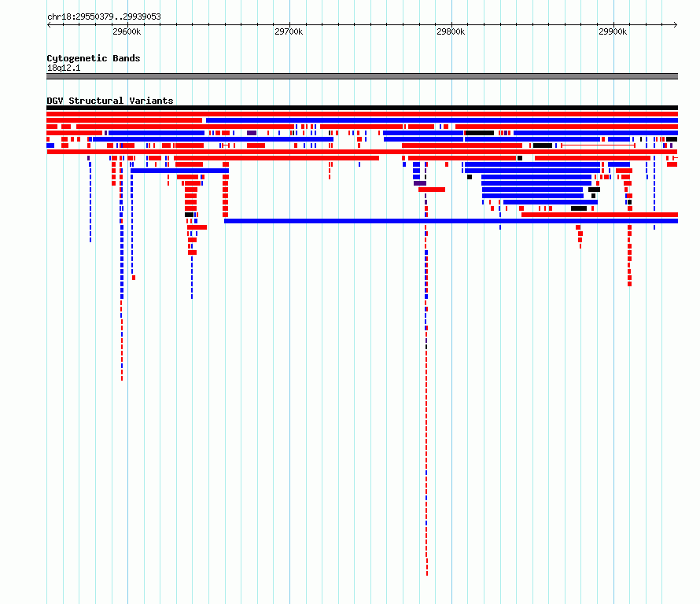Select the DGV Structural Variants track title
The width and height of the screenshot is (700, 604).
[110, 101]
